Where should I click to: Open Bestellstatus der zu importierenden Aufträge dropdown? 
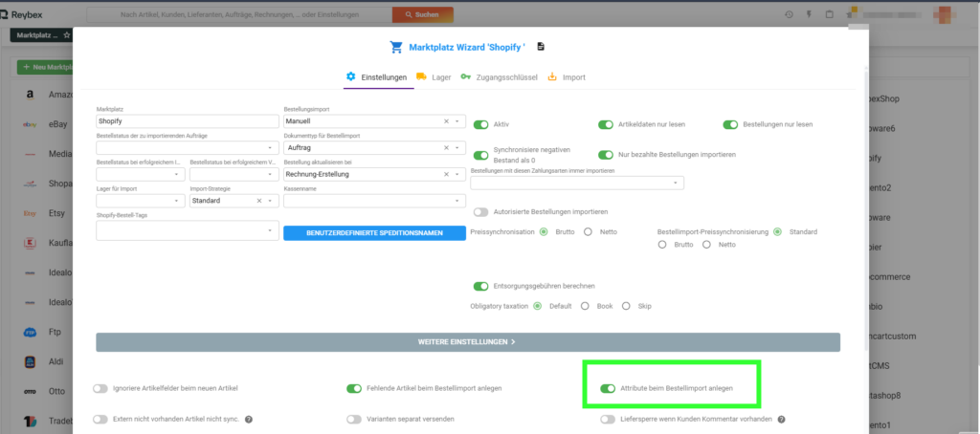188,148
